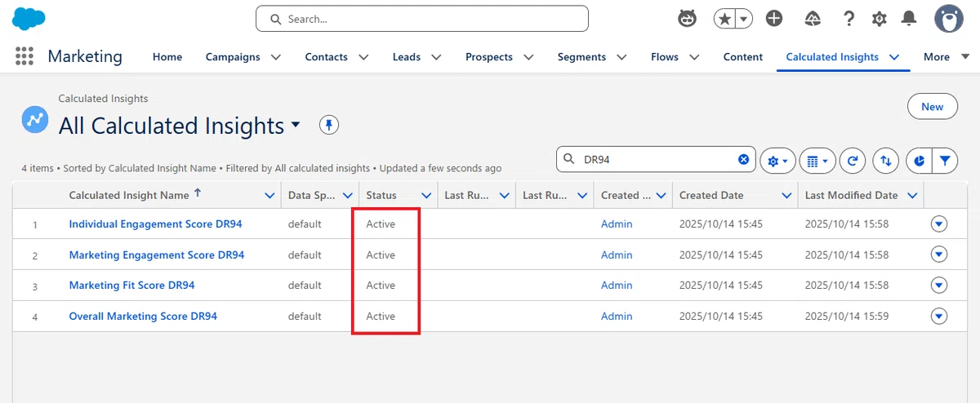Open the Flows tab
Viewport: 980px width, 403px height.
click(665, 57)
